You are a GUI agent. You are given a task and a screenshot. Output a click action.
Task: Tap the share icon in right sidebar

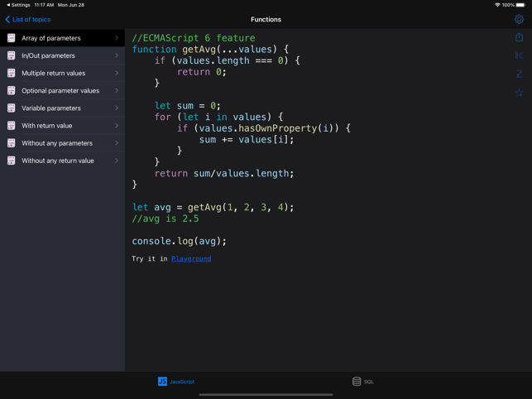[519, 37]
